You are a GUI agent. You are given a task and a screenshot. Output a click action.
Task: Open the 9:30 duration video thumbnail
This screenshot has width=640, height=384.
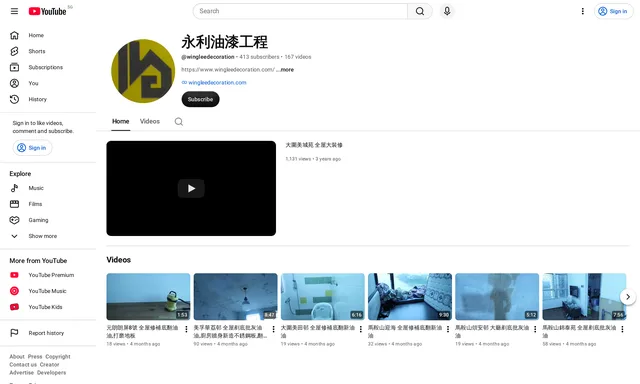pos(410,297)
